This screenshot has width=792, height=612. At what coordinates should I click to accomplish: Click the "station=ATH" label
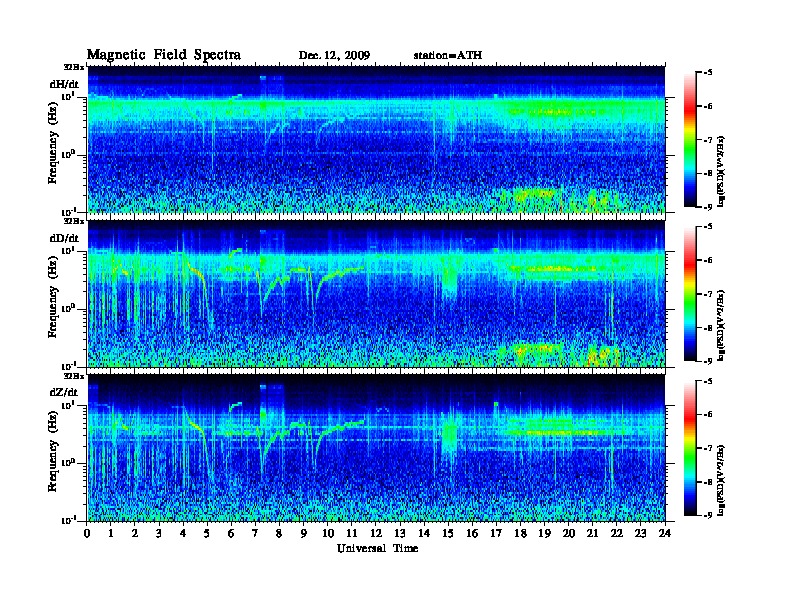point(448,56)
